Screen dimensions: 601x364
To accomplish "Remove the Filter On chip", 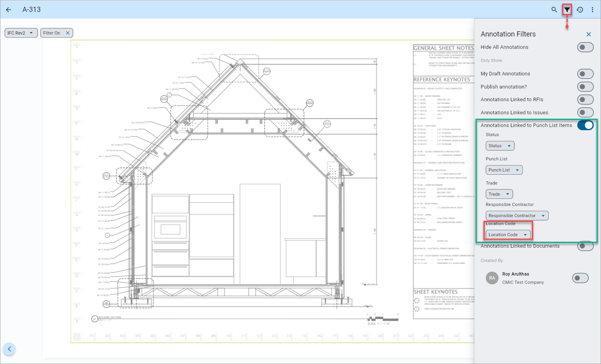I will point(67,33).
